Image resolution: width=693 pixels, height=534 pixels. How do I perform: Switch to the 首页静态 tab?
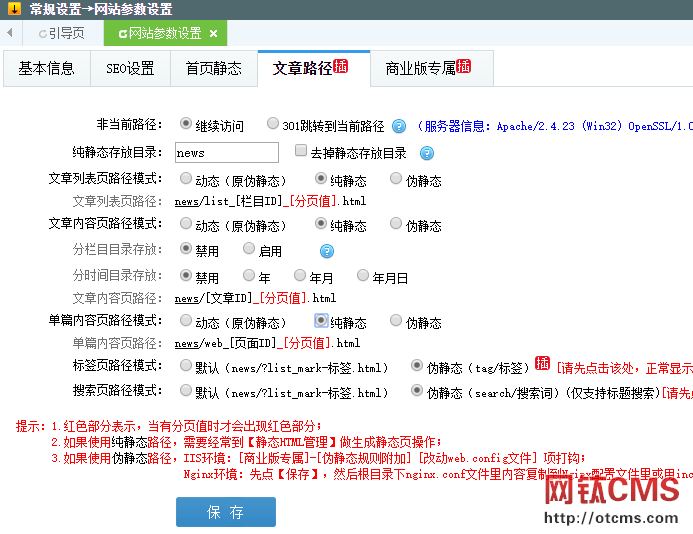click(213, 69)
